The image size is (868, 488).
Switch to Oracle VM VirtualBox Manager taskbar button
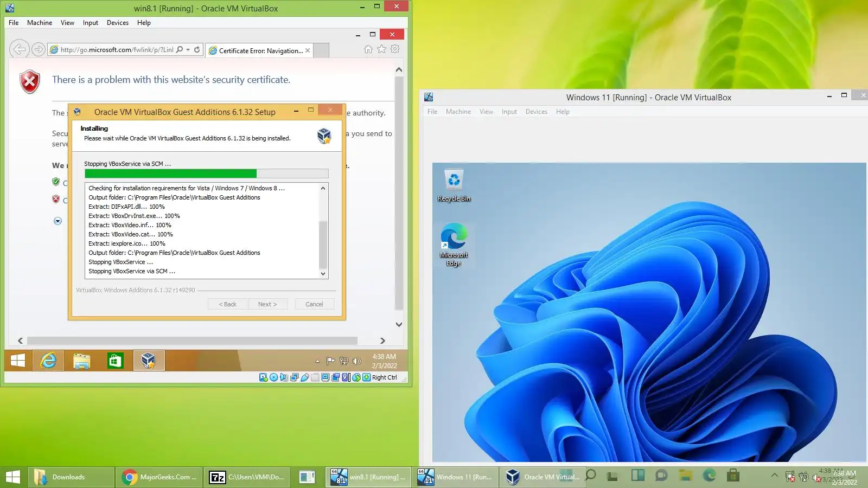point(544,477)
